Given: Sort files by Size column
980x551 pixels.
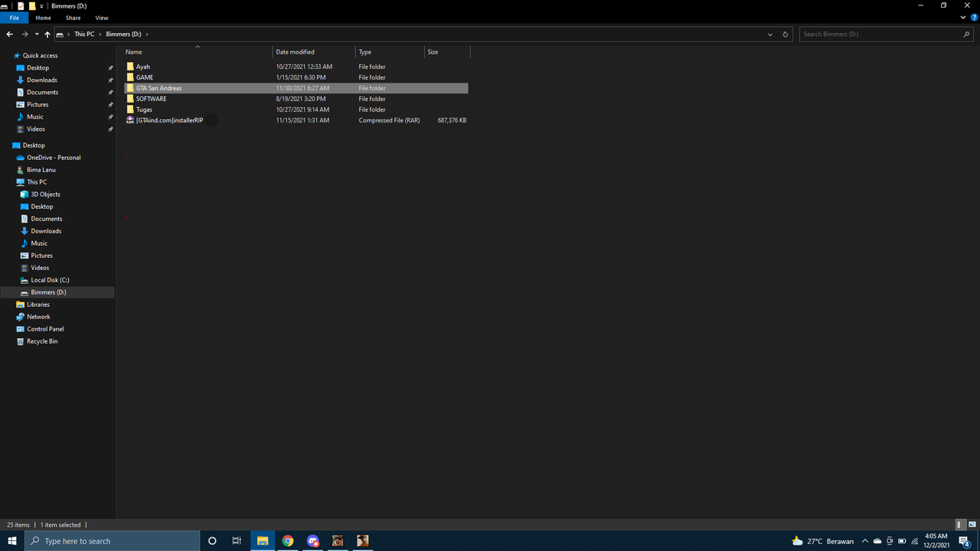Looking at the screenshot, I should click(447, 52).
